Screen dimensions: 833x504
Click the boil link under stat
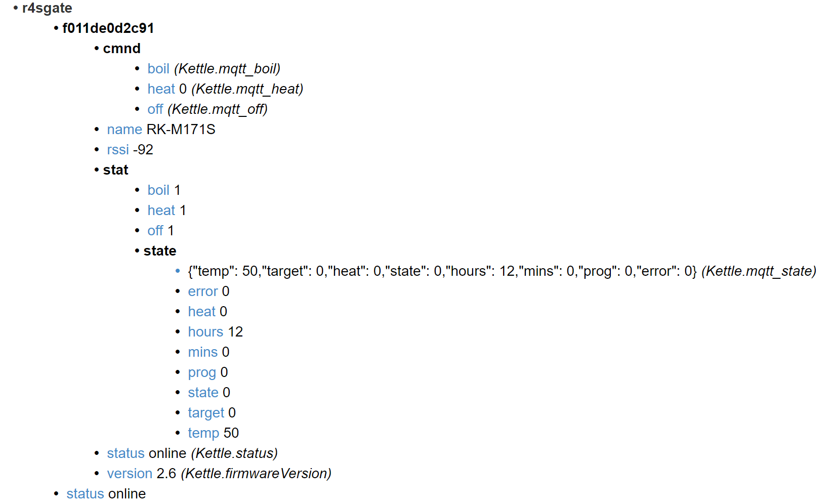coord(158,190)
